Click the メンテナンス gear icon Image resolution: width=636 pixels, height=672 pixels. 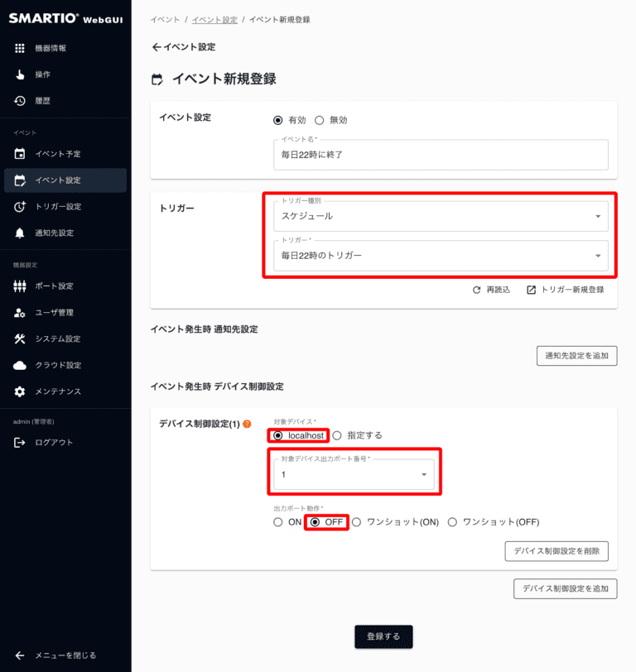pos(20,391)
